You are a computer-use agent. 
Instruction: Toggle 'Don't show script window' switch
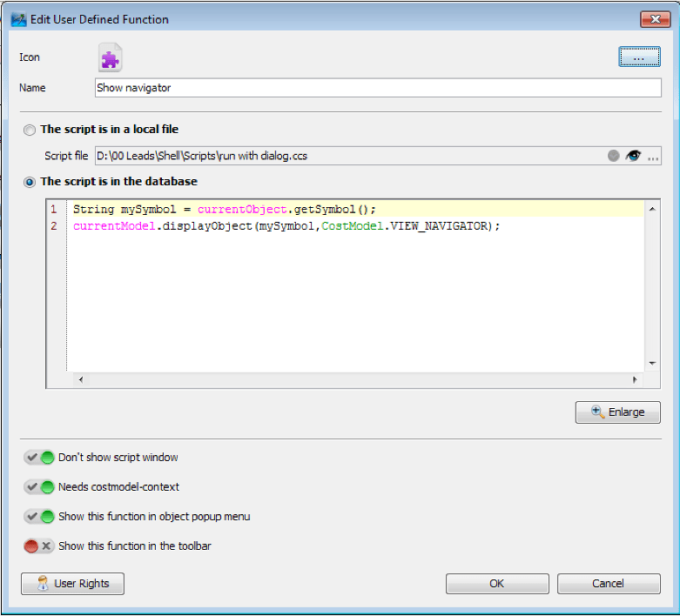pos(39,458)
